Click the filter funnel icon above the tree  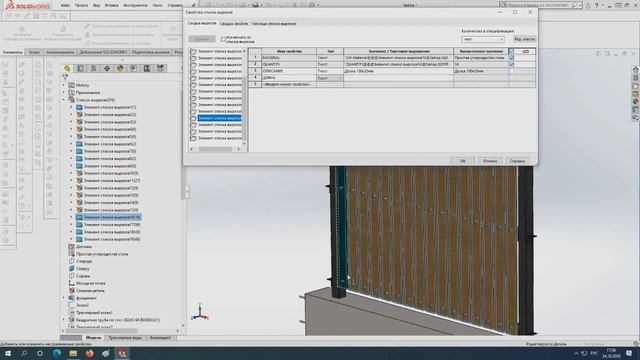(65, 77)
